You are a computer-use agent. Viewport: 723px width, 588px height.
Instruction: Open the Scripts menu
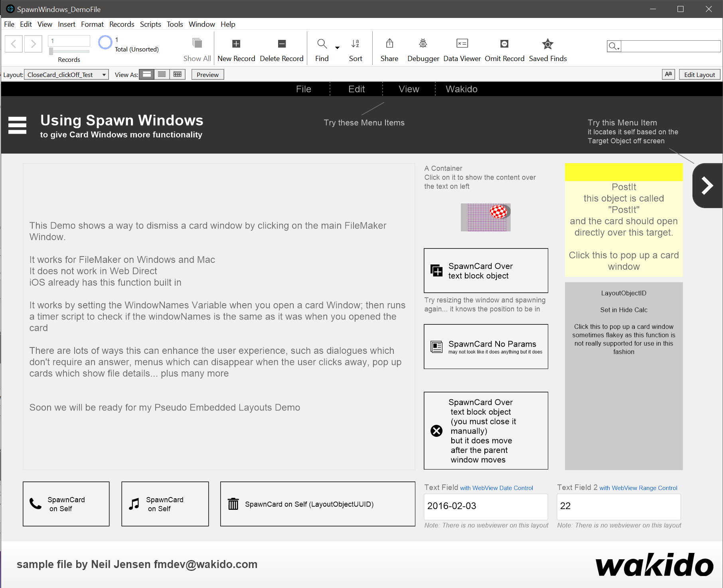click(x=150, y=24)
